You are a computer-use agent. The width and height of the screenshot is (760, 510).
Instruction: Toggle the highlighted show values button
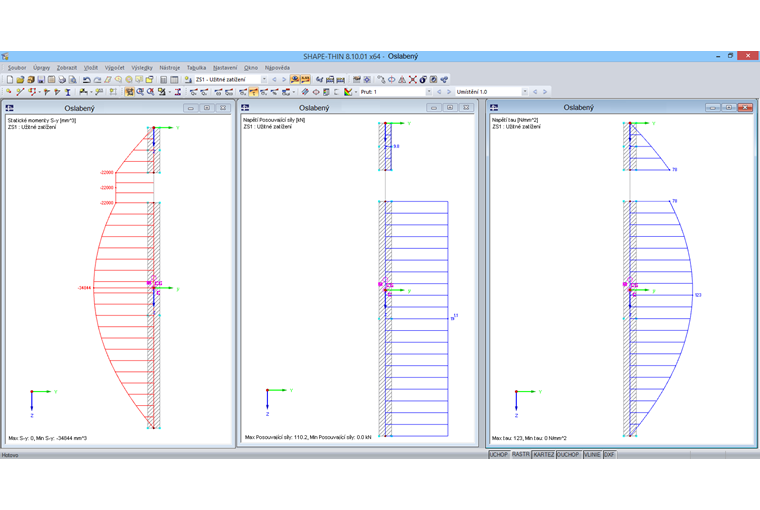coord(305,80)
